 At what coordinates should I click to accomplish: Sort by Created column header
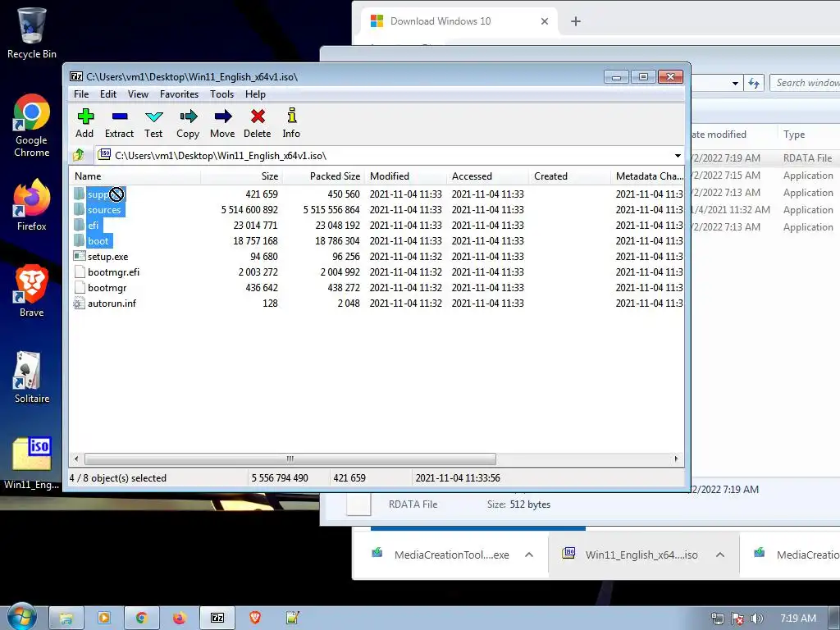(569, 176)
